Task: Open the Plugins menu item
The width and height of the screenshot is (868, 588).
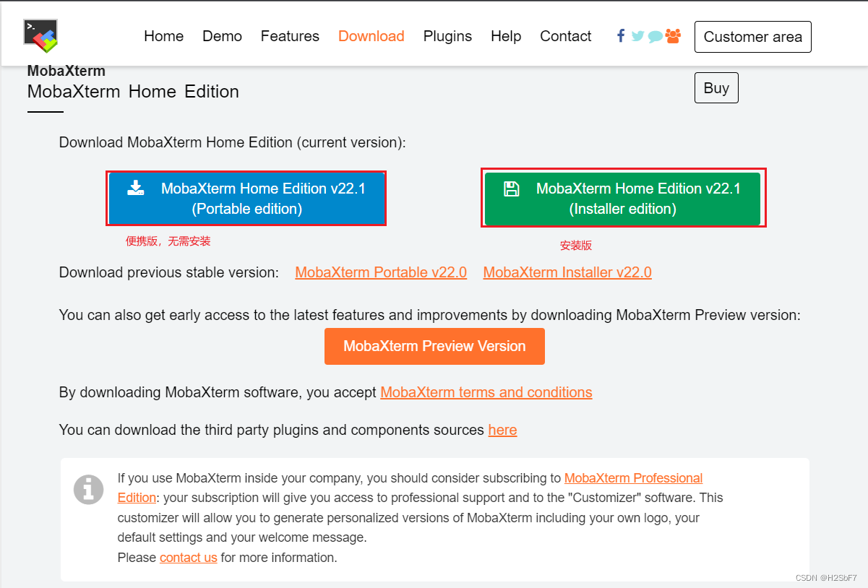Action: (x=447, y=36)
